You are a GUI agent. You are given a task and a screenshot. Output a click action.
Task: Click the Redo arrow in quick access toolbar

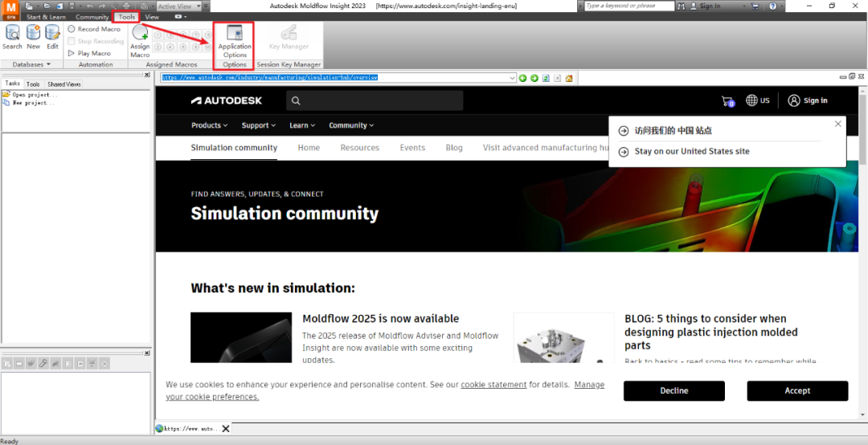[x=102, y=6]
